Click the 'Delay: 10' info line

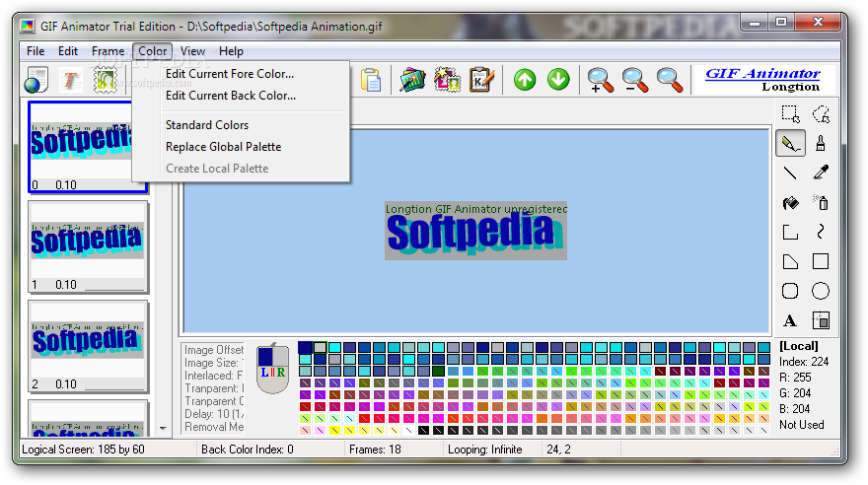(214, 414)
